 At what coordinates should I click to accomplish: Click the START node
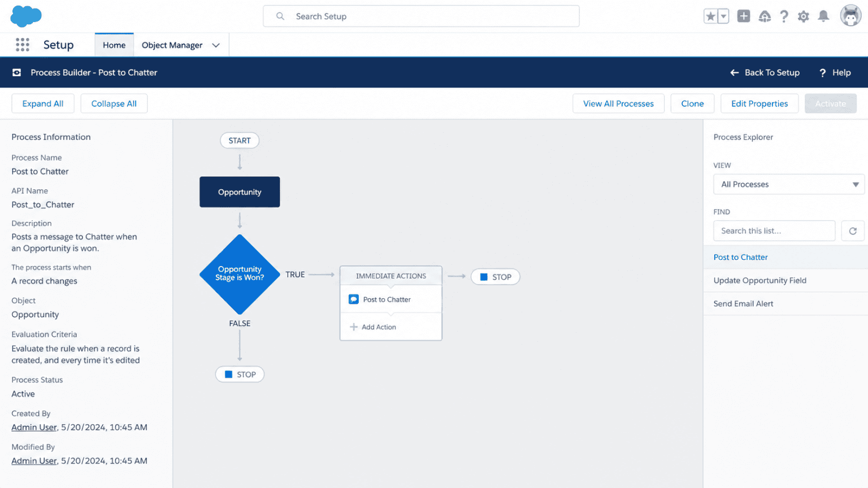[240, 141]
